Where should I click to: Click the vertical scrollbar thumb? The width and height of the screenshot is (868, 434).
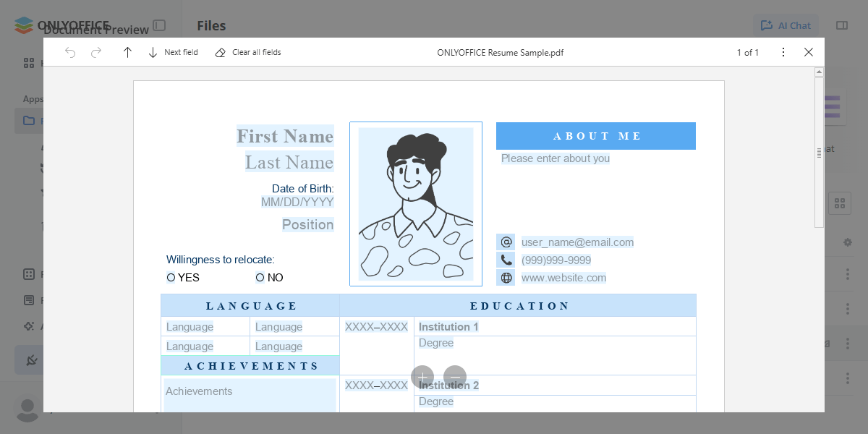click(820, 153)
